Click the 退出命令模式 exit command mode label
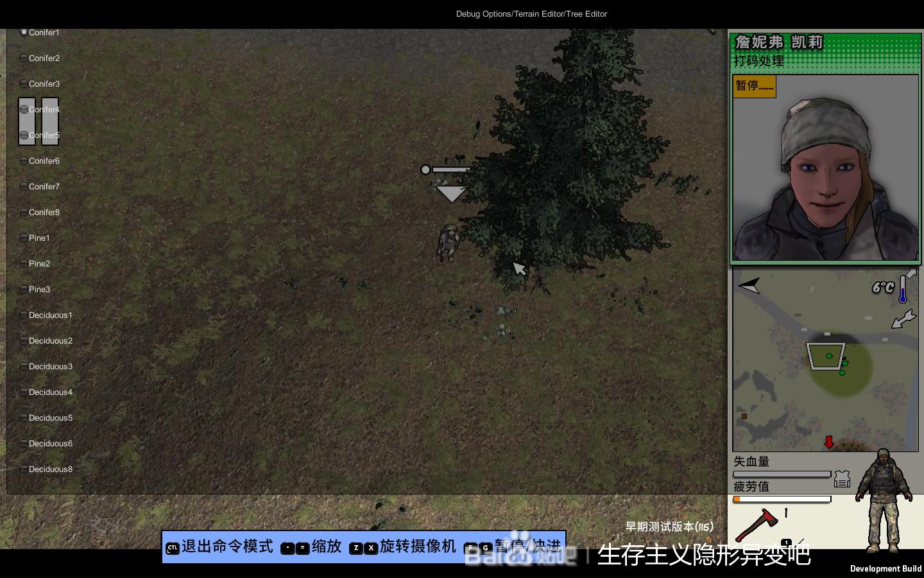The width and height of the screenshot is (924, 578). 227,547
